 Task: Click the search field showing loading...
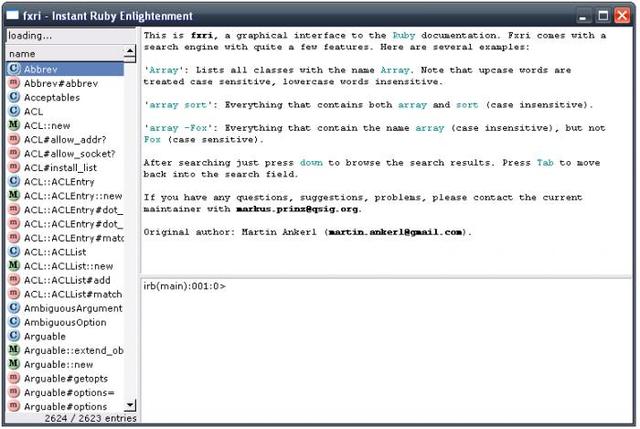point(71,36)
